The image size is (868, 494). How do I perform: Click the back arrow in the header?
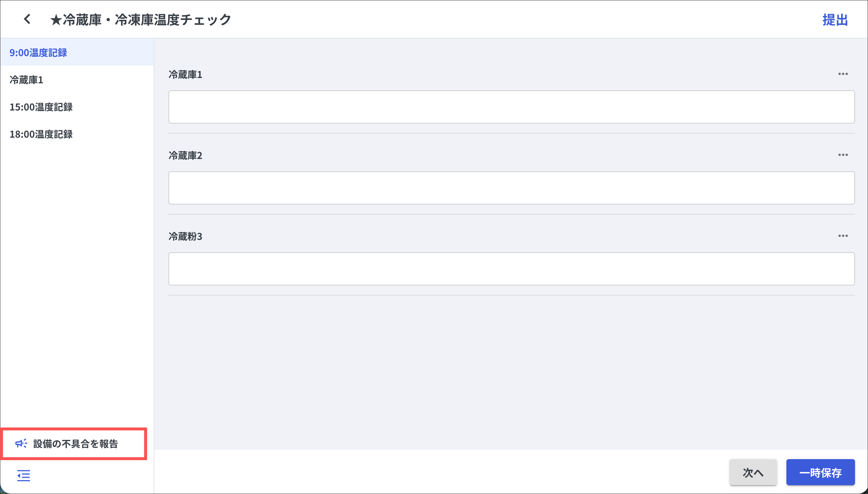tap(27, 19)
